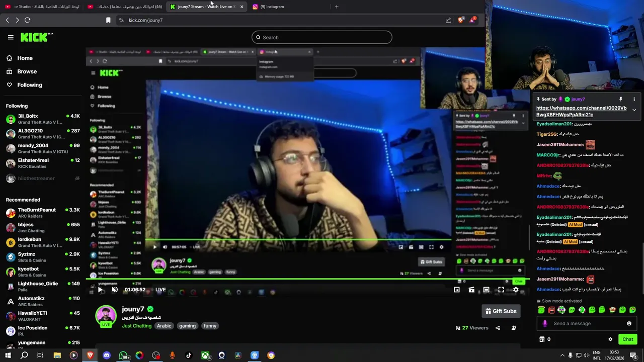Viewport: 644px width, 362px height.
Task: Open the emoji picker in chat input
Action: (x=629, y=323)
